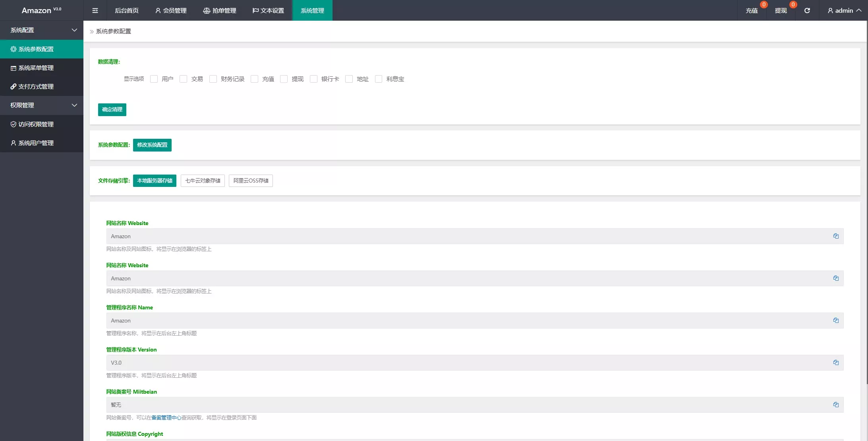The width and height of the screenshot is (868, 441).
Task: Select 七牛云对象存储 storage engine
Action: [x=203, y=181]
